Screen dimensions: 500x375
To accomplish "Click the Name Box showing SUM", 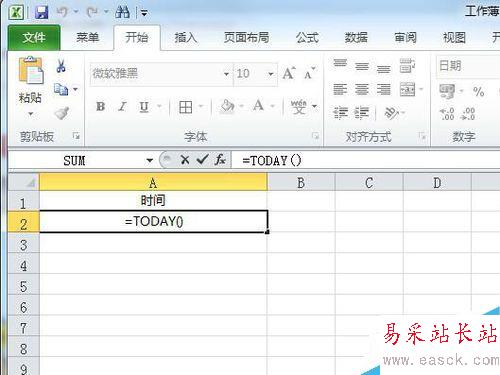I will tap(75, 161).
